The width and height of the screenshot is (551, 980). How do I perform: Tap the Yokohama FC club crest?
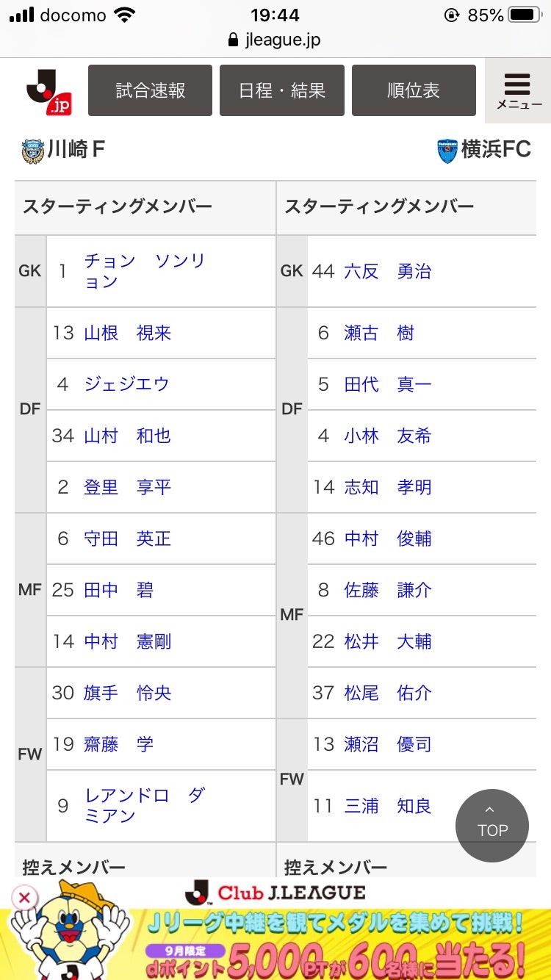point(447,151)
